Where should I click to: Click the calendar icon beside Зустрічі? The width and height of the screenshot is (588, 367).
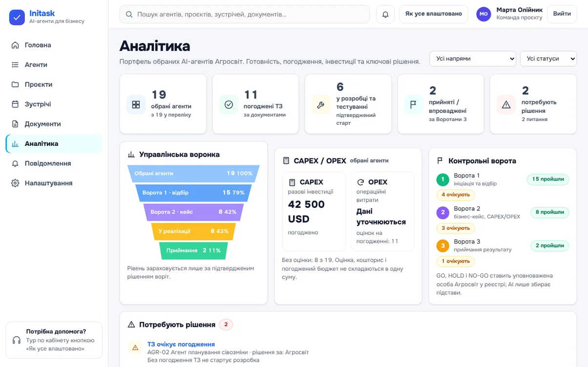point(15,104)
